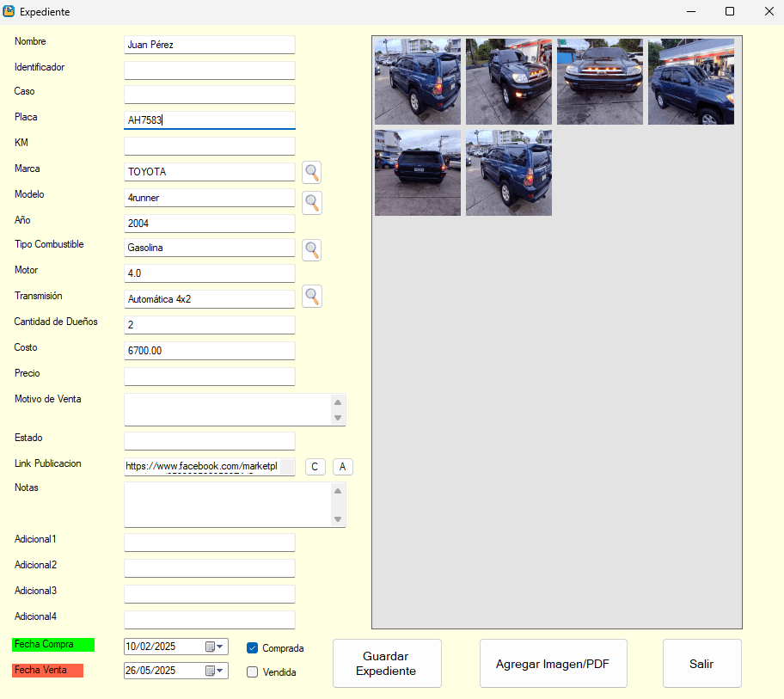Viewport: 784px width, 699px height.
Task: Click Agregar Imagen/PDF button
Action: click(553, 664)
